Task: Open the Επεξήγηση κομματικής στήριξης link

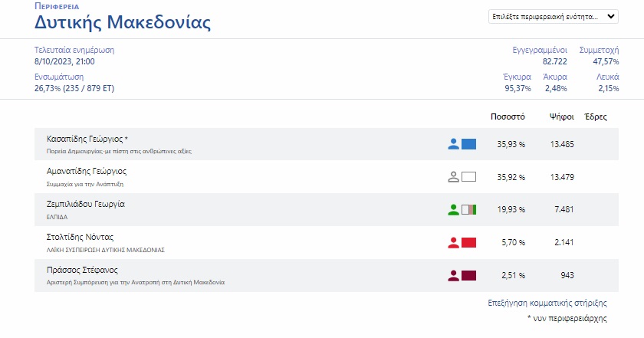Action: click(x=542, y=303)
